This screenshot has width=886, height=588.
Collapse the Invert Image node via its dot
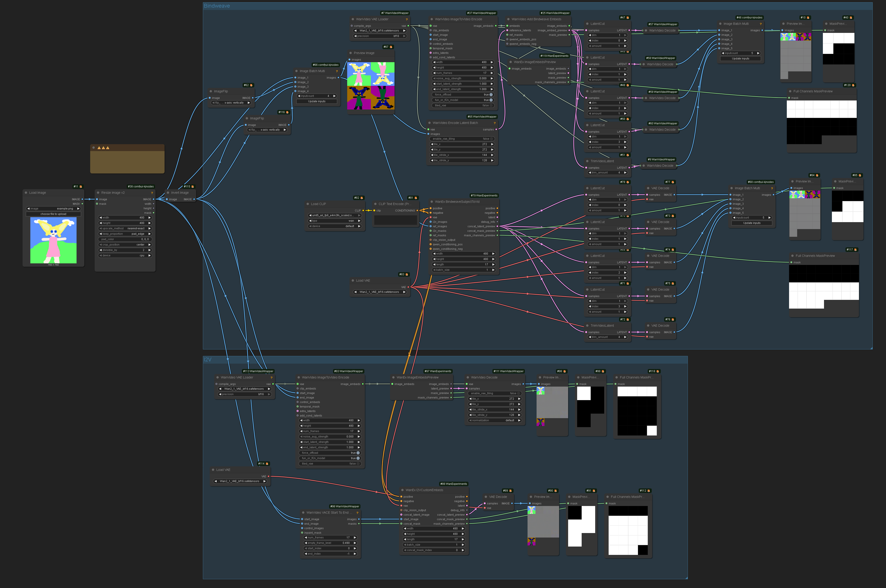[168, 193]
